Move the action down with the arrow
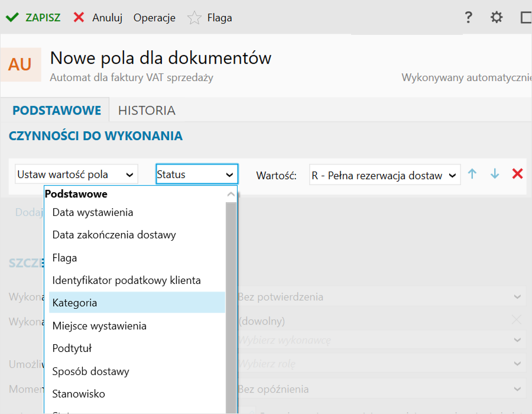Image resolution: width=532 pixels, height=414 pixels. tap(495, 174)
